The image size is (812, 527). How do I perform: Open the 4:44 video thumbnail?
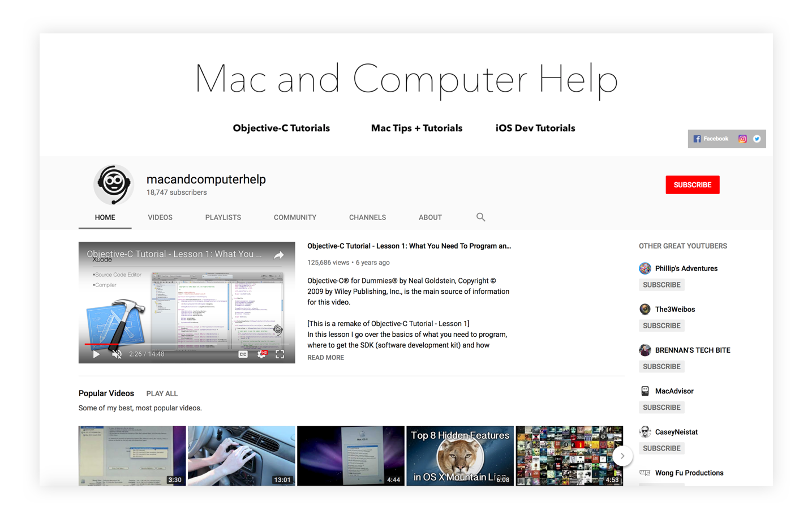pyautogui.click(x=351, y=456)
